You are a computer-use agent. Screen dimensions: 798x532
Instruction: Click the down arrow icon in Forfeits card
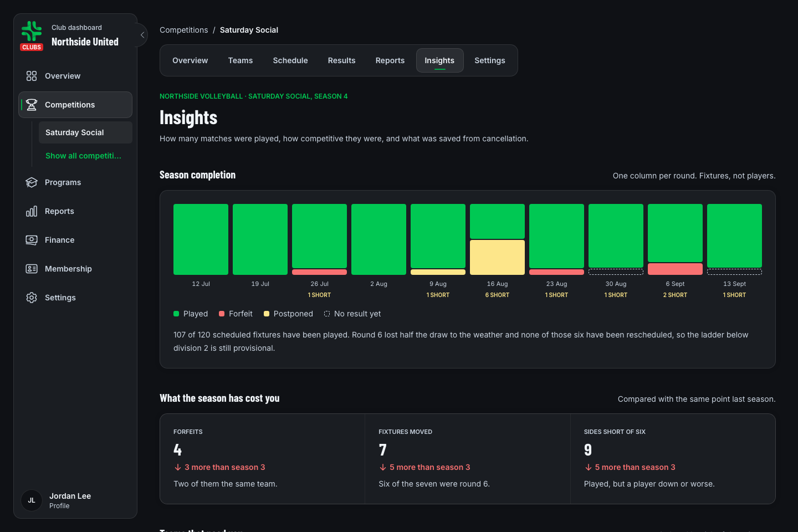[x=178, y=467]
